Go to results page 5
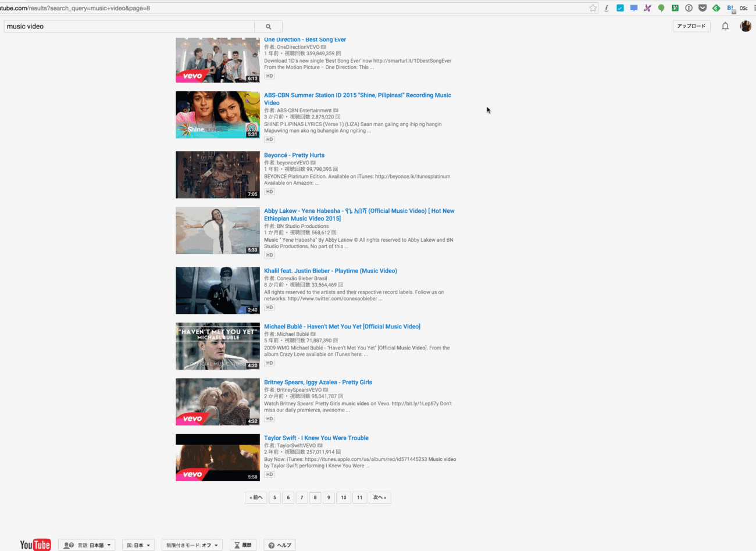The image size is (756, 551). tap(274, 498)
